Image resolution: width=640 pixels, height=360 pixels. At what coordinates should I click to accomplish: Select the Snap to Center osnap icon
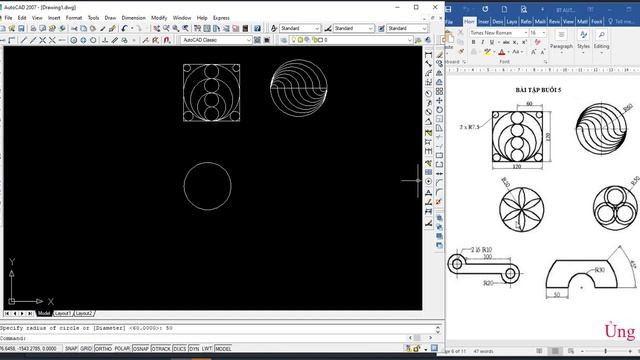tap(73, 40)
